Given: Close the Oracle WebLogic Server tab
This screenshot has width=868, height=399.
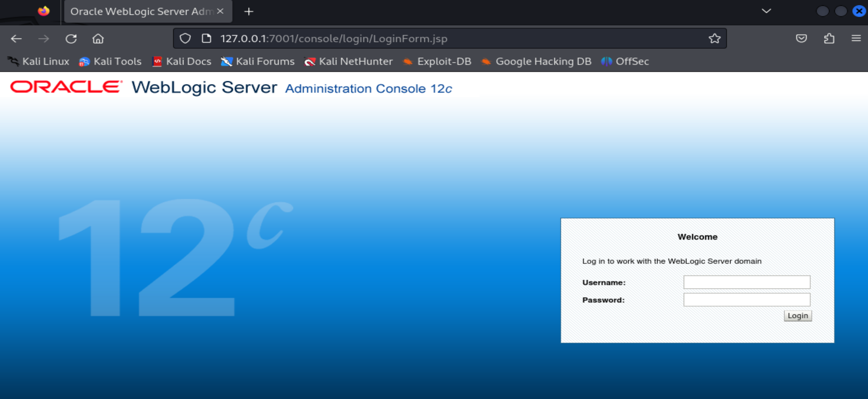Looking at the screenshot, I should pos(220,11).
